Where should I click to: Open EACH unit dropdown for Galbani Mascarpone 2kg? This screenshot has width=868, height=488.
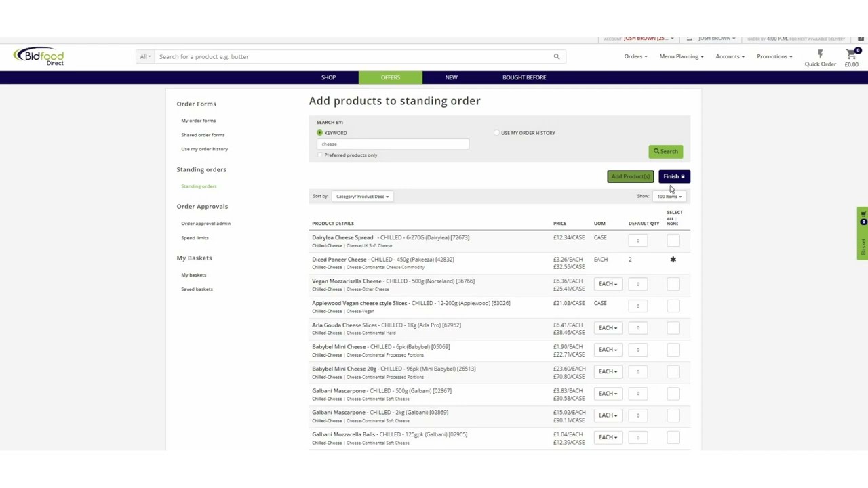pyautogui.click(x=608, y=415)
